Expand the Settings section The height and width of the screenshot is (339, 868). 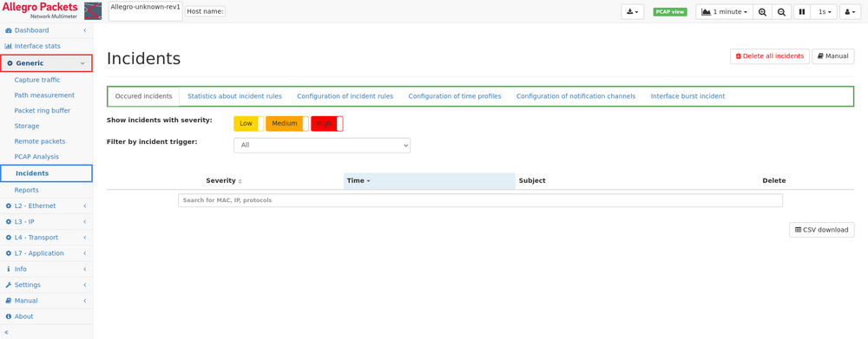[x=46, y=284]
